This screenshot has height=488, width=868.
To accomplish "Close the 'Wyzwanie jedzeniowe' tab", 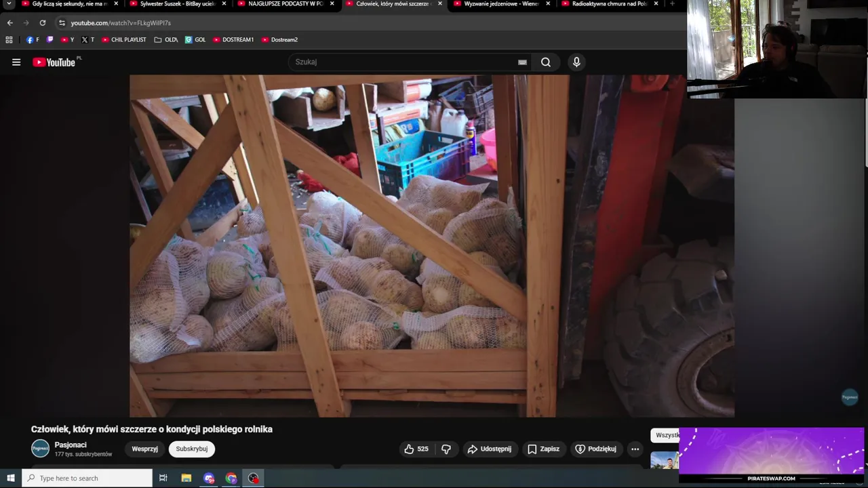I will coord(547,4).
